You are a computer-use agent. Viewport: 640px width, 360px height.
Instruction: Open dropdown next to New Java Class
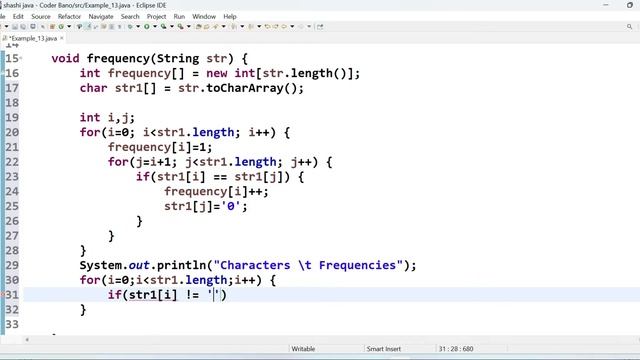pos(69,27)
